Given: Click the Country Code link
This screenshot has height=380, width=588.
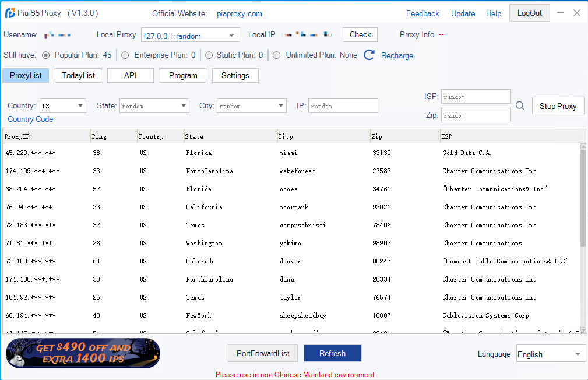Looking at the screenshot, I should pyautogui.click(x=30, y=119).
